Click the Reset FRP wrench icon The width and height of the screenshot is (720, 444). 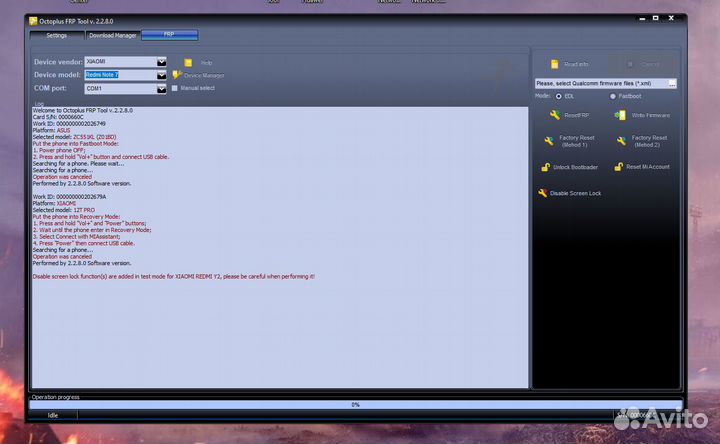[x=555, y=115]
